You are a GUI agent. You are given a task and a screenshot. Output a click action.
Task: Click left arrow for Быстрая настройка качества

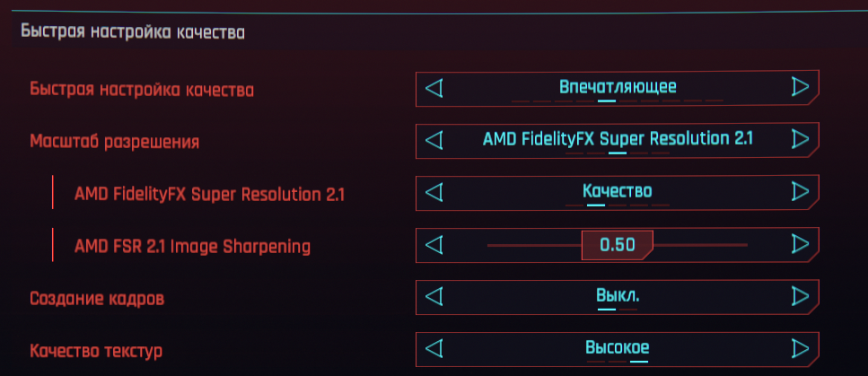[434, 88]
